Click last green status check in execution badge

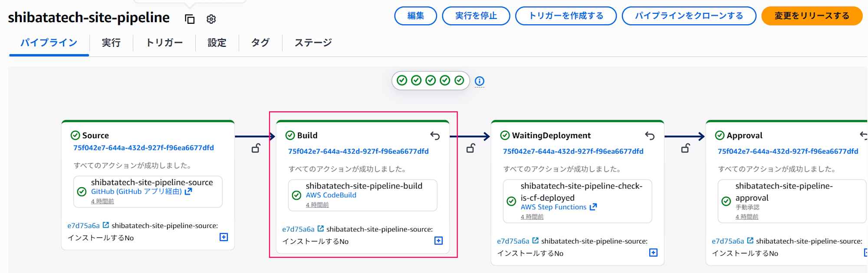point(459,81)
